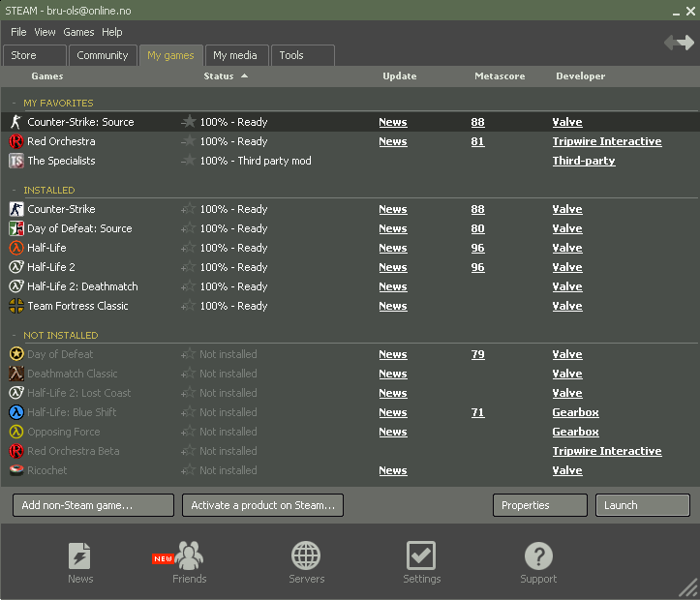Image resolution: width=700 pixels, height=600 pixels.
Task: Add Day of Defeat: Source to favorites
Action: pos(189,228)
